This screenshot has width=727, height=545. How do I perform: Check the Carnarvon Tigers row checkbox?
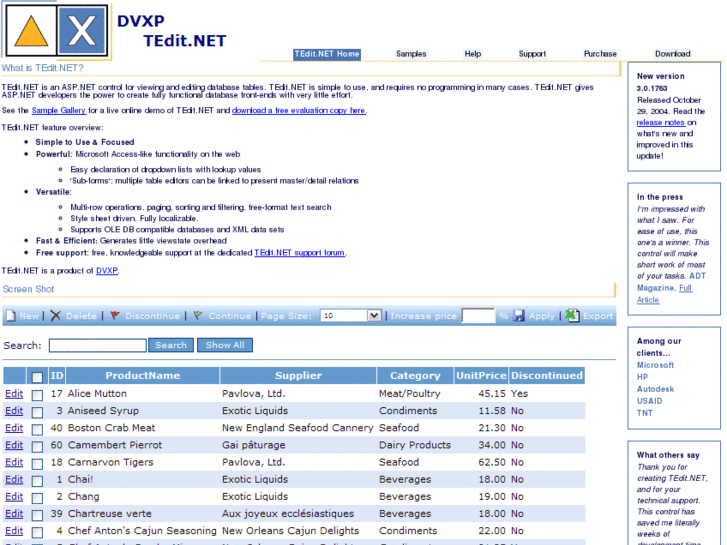[37, 463]
